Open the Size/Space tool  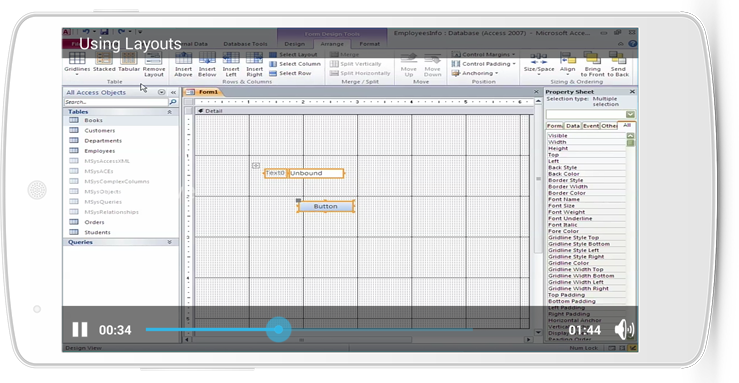point(539,64)
